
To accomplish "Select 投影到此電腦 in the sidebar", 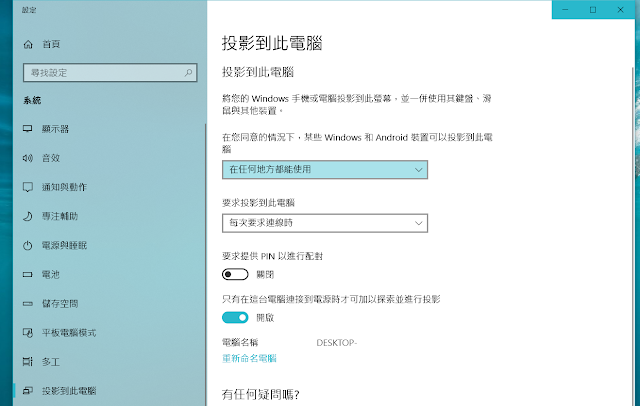I will pos(69,391).
